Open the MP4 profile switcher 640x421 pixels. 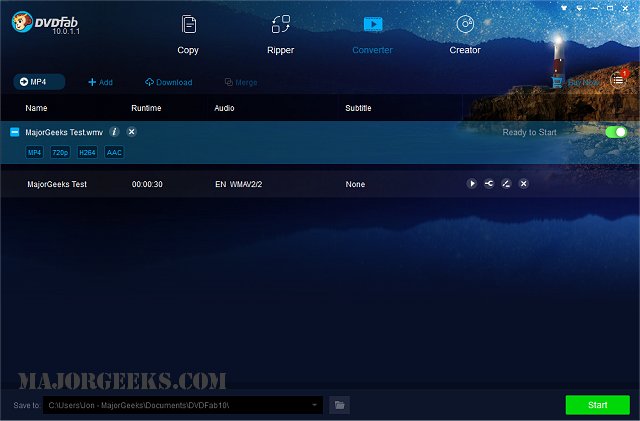tap(39, 82)
